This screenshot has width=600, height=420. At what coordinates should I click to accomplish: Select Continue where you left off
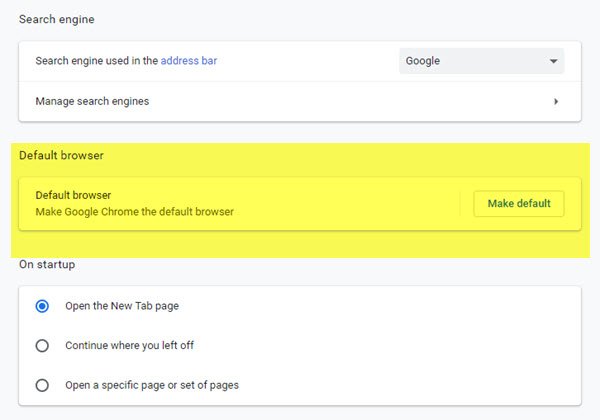(x=42, y=346)
